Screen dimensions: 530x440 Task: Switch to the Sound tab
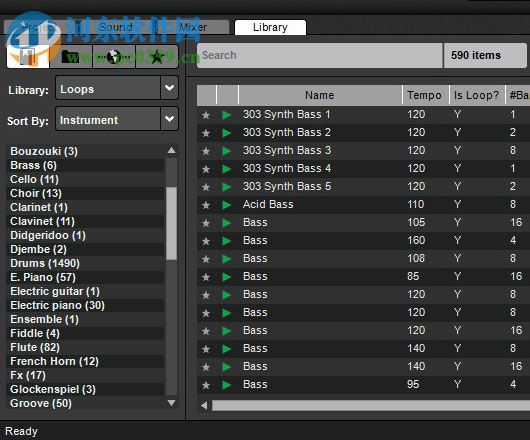(116, 27)
